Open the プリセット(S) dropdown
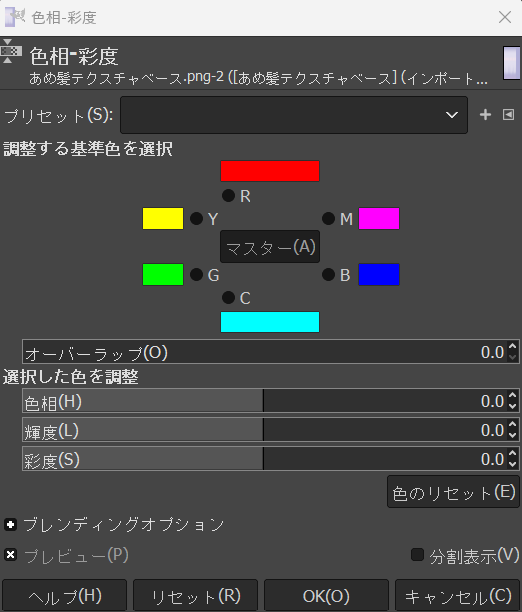This screenshot has width=522, height=612. pyautogui.click(x=294, y=115)
